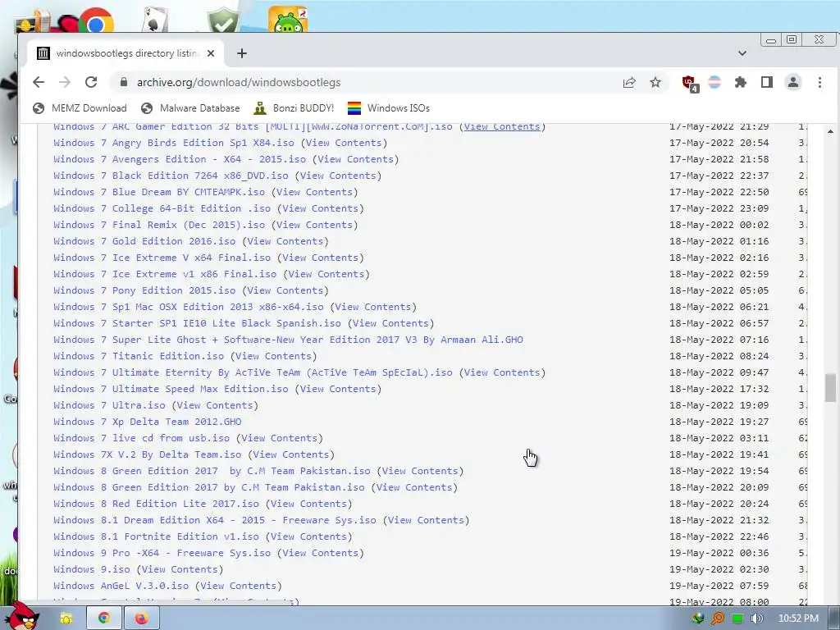Open Windows 7 Pony Edition 2015.iso link
The height and width of the screenshot is (630, 840).
[x=144, y=290]
